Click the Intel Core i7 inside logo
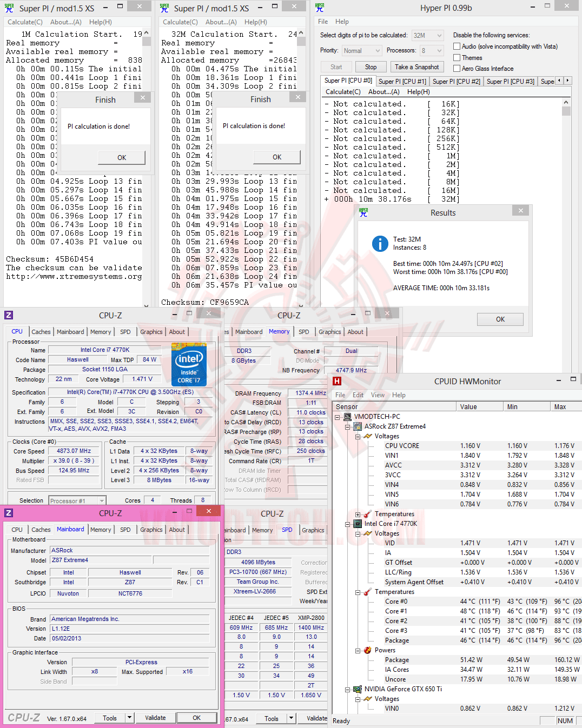Viewport: 582px width, 728px height. click(189, 364)
